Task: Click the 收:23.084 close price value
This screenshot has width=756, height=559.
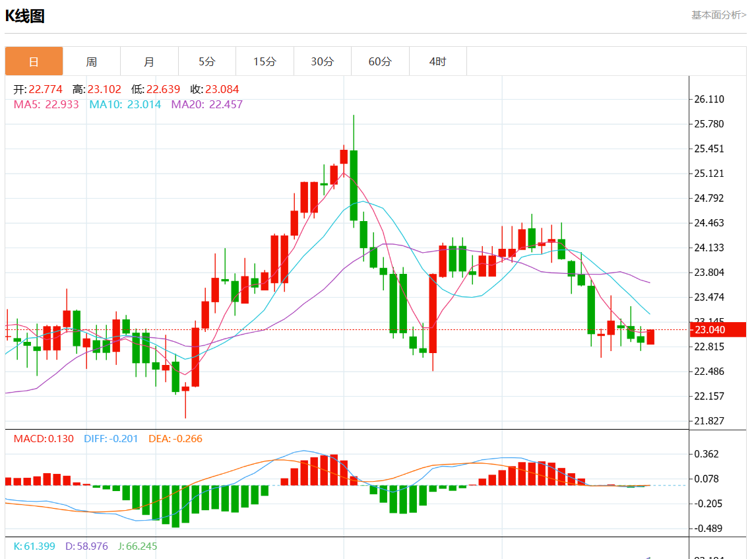Action: 214,89
